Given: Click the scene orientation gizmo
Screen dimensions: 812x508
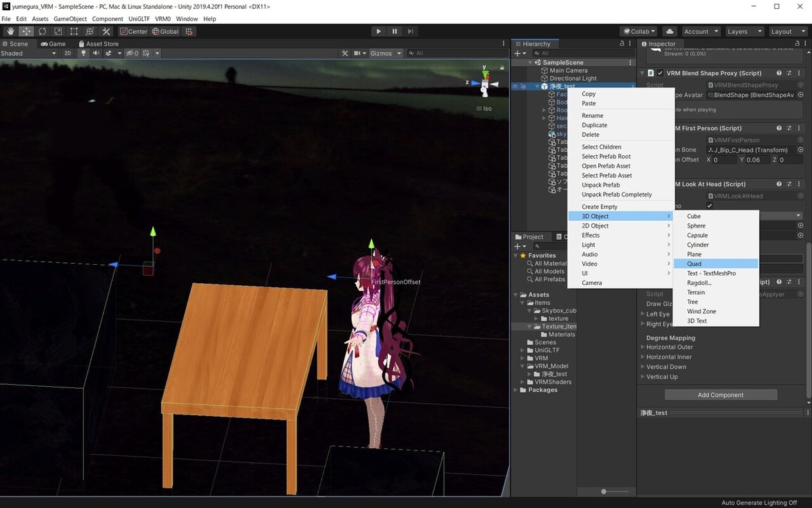Looking at the screenshot, I should pyautogui.click(x=484, y=84).
